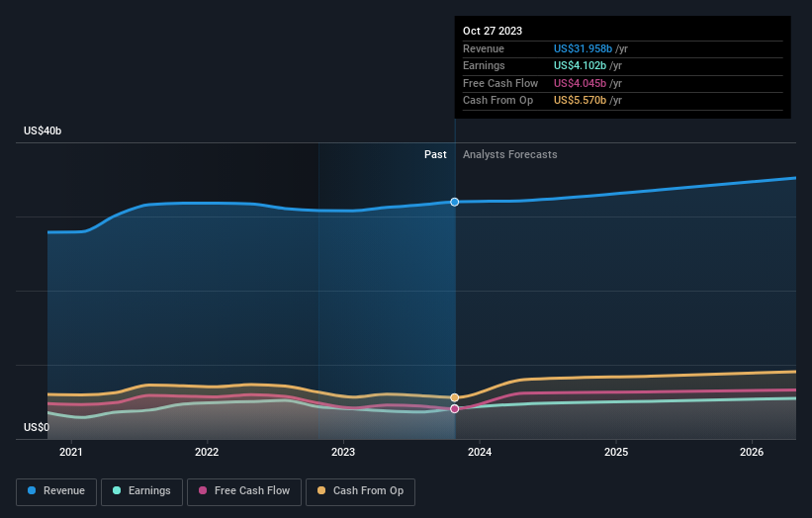The width and height of the screenshot is (812, 518).
Task: Click the tooltip 'Revenue' row label
Action: (x=484, y=48)
